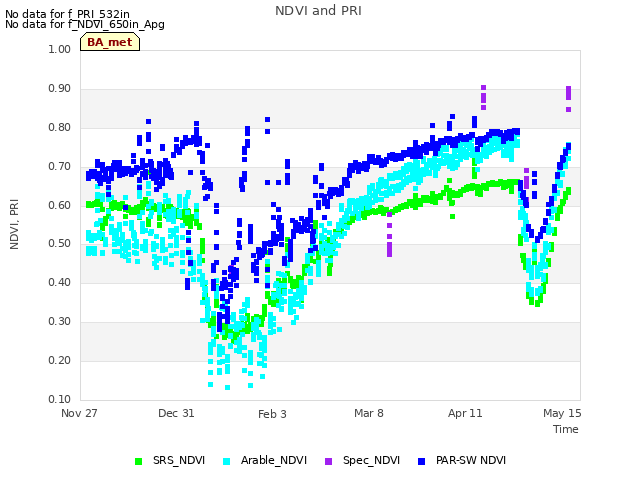Image resolution: width=640 pixels, height=480 pixels.
Task: Click the 0.40 y-axis tick label
Action: click(x=60, y=282)
